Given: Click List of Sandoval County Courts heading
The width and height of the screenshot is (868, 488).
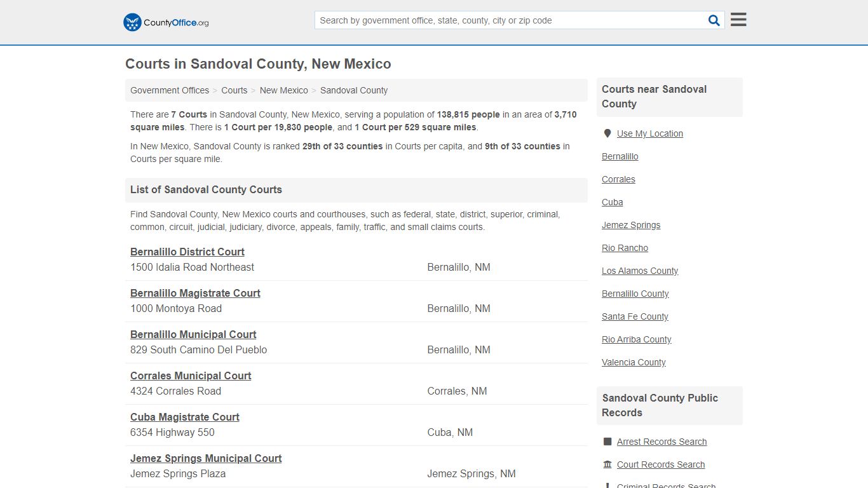Looking at the screenshot, I should tap(206, 189).
